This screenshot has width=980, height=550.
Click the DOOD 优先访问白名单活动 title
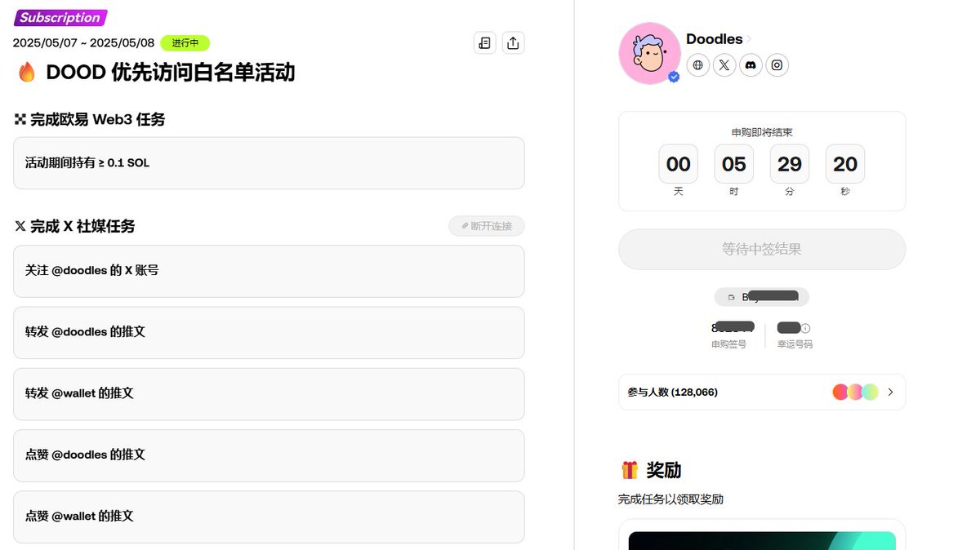coord(170,73)
